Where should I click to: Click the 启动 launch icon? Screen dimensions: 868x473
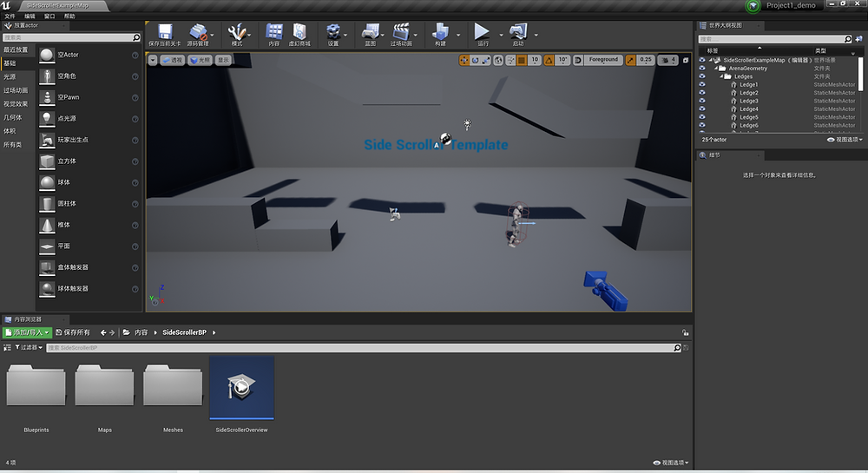[x=518, y=31]
